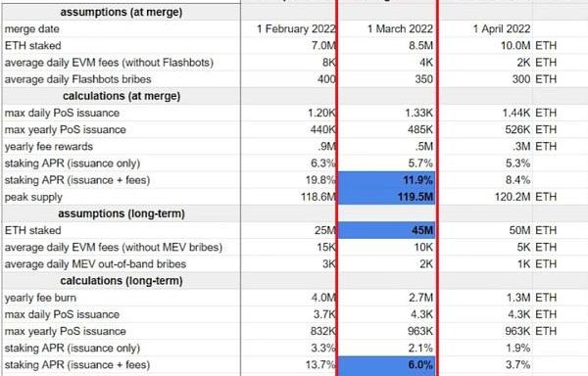This screenshot has width=588, height=376.
Task: Click the 1 February 2022 merge date cell
Action: 289,28
